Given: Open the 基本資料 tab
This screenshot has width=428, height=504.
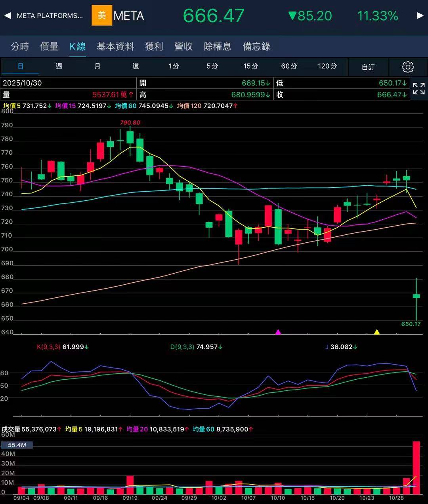Looking at the screenshot, I should click(115, 46).
